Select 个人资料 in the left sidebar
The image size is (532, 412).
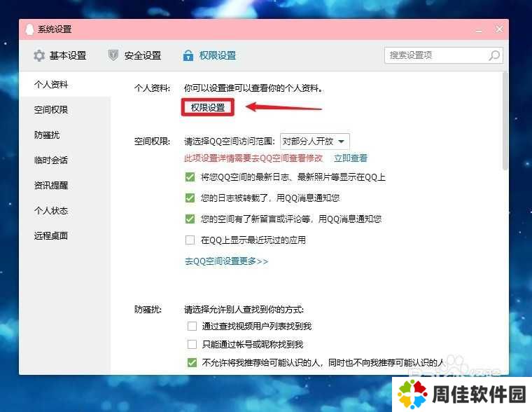click(51, 84)
